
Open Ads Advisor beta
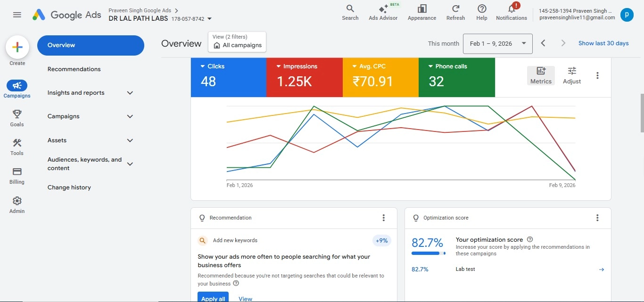coord(383,9)
